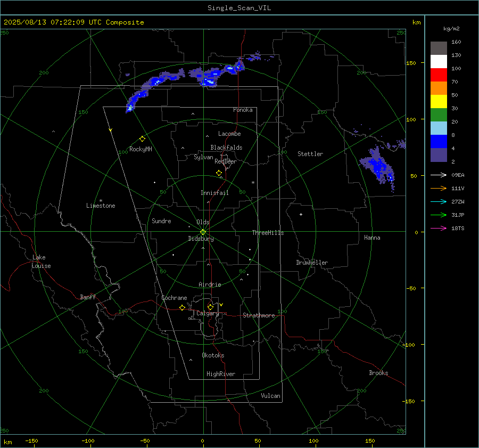This screenshot has height=448, width=479.
Task: Click the yellow 30-50 legend color block
Action: pos(439,102)
